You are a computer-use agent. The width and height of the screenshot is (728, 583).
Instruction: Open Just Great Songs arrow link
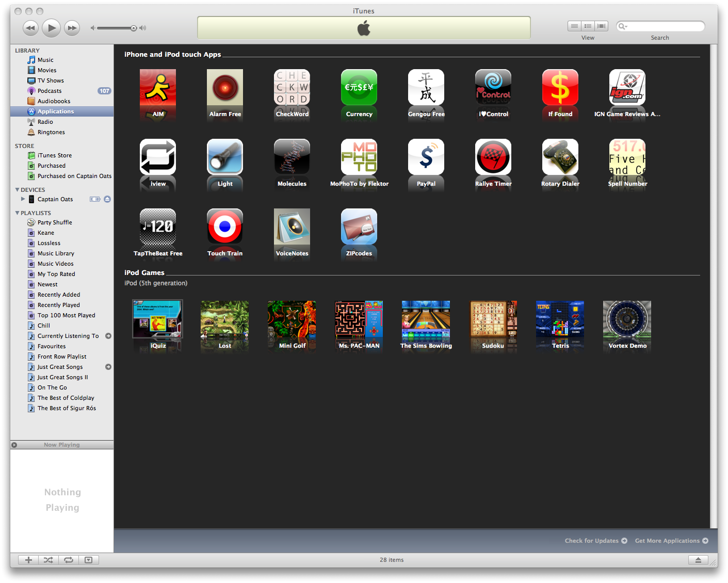(108, 367)
